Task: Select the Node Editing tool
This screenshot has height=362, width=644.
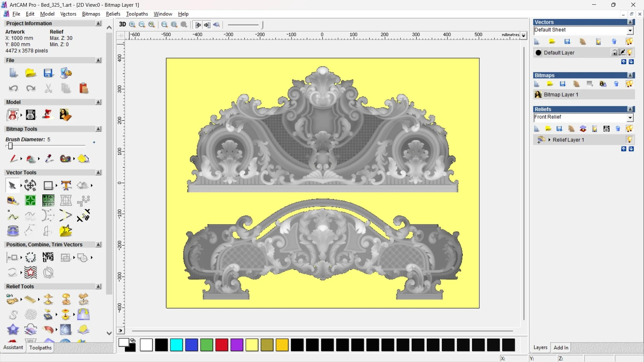Action: 13,216
